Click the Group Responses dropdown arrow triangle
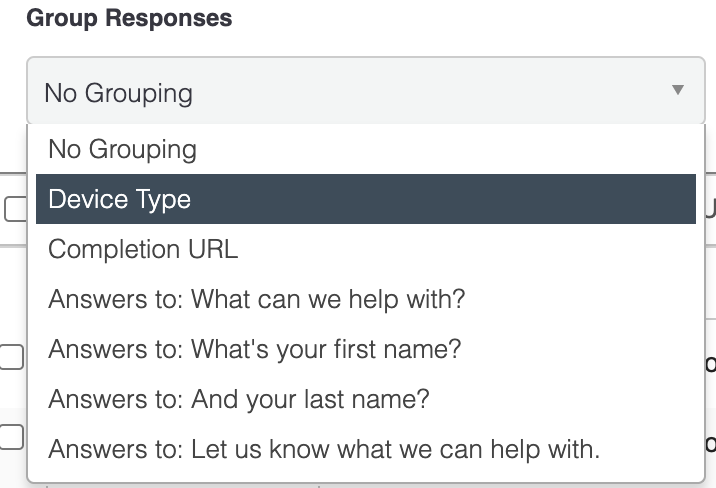This screenshot has width=716, height=488. coord(677,91)
